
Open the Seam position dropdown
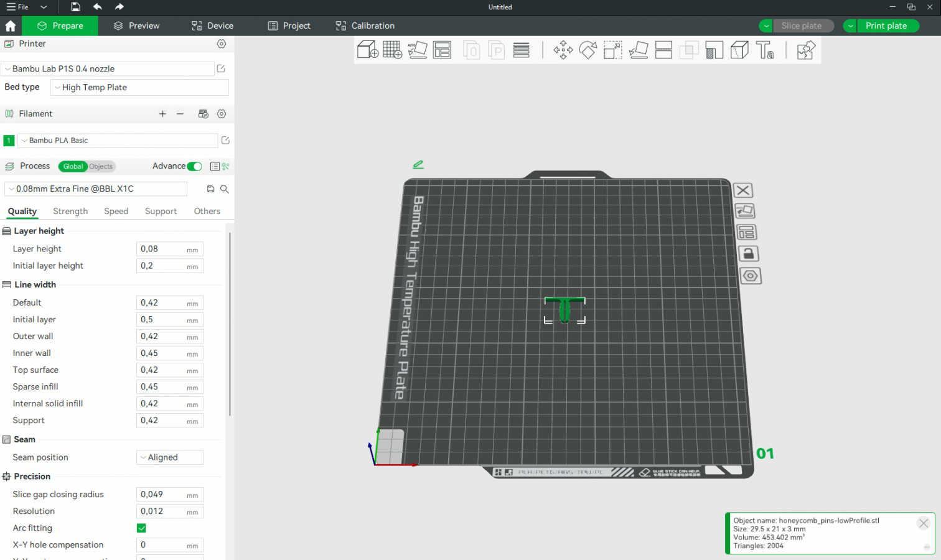[x=170, y=457]
